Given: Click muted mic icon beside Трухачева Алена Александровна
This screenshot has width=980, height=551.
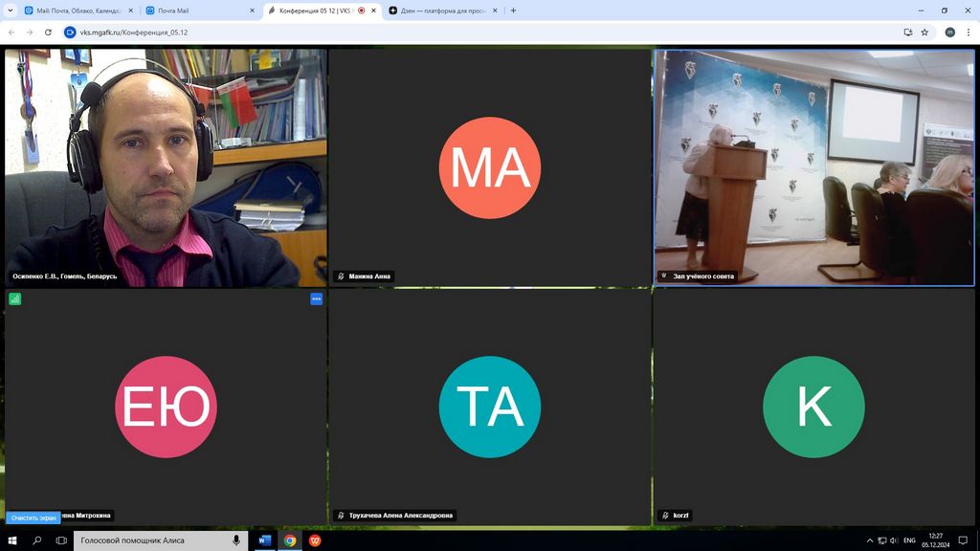Looking at the screenshot, I should [x=341, y=516].
